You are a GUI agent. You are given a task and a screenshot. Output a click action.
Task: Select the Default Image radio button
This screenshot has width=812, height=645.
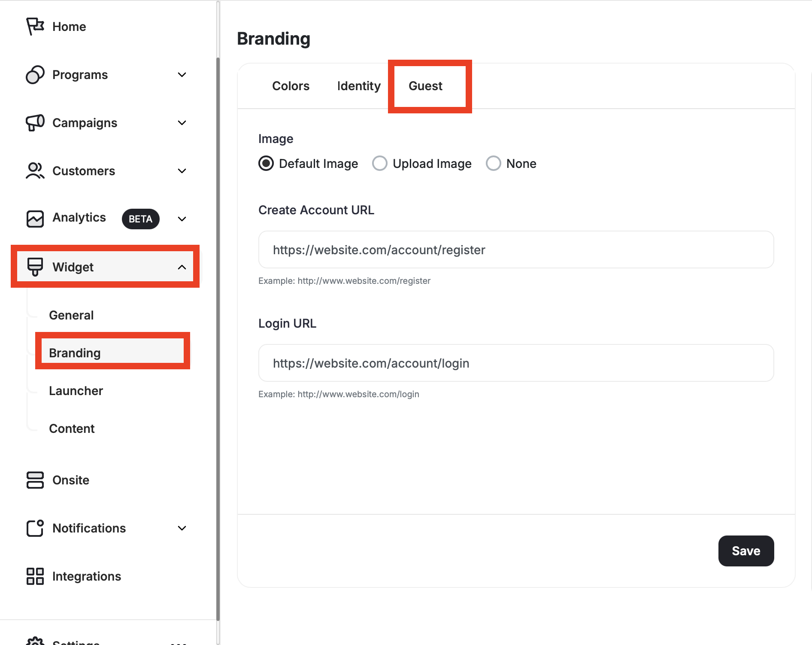[x=266, y=163]
